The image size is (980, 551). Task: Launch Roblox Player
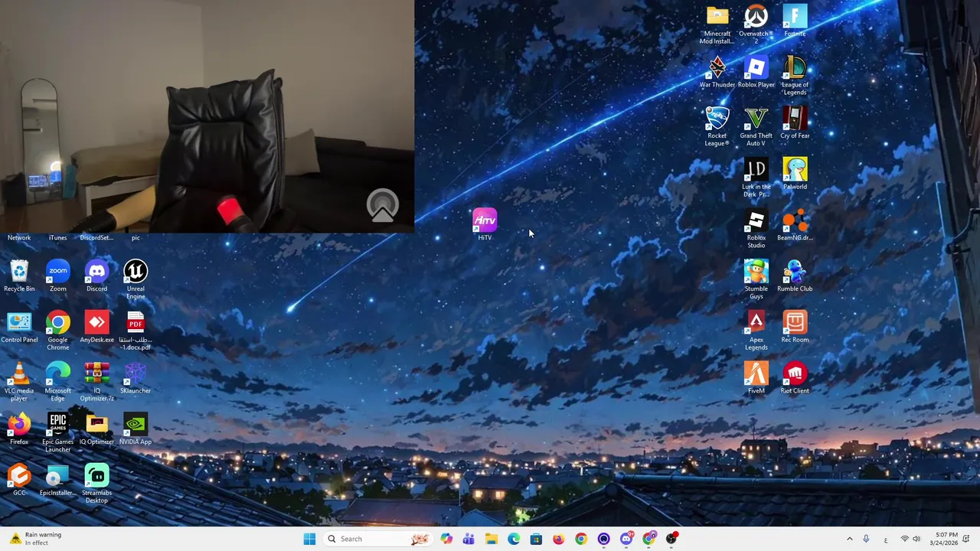(x=756, y=73)
